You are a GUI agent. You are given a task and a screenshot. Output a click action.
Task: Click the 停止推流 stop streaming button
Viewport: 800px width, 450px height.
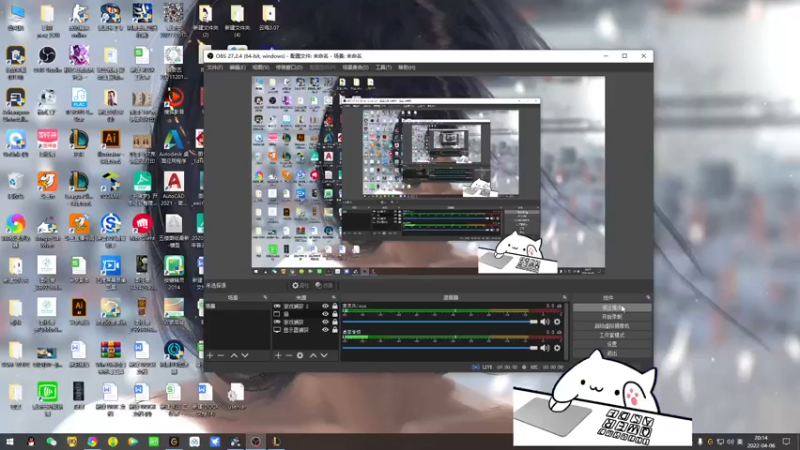[612, 308]
